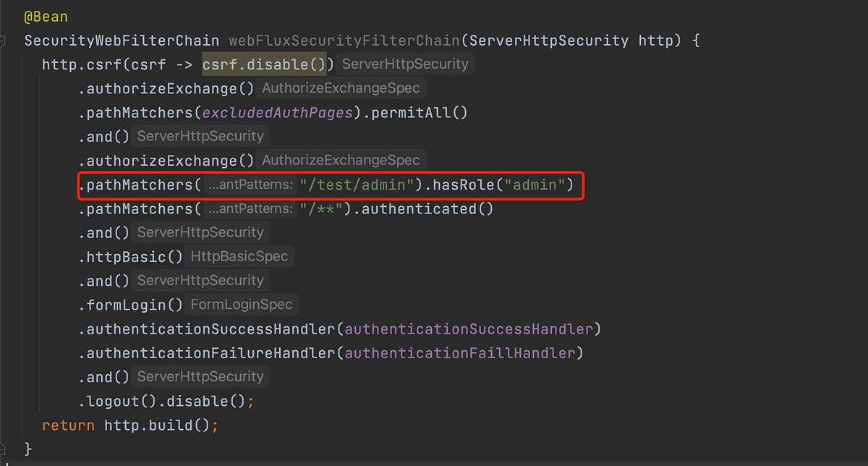Image resolution: width=868 pixels, height=466 pixels.
Task: Click the HttpBasicSpec hint beside httpBasic()
Action: click(x=239, y=255)
